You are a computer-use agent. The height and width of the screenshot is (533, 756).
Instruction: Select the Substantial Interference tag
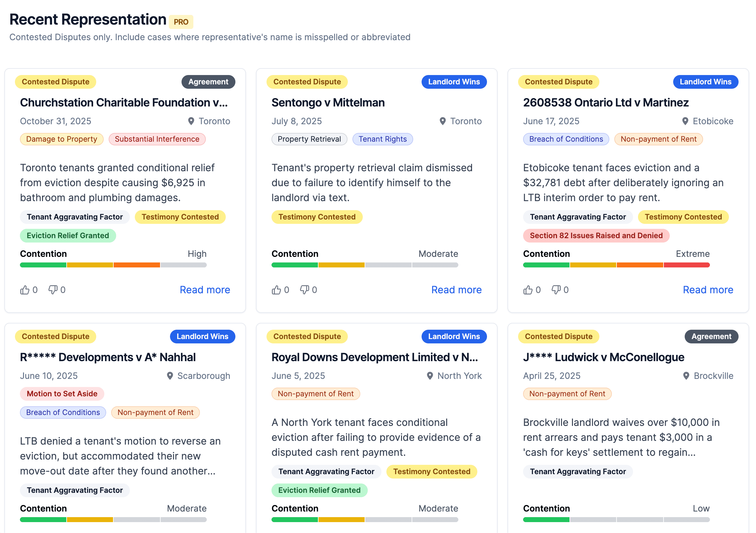click(157, 139)
